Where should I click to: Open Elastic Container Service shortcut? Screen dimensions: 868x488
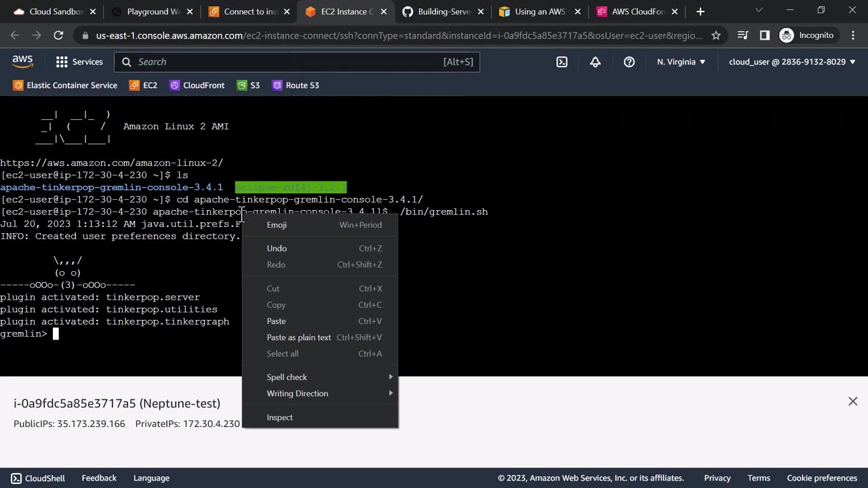point(65,85)
